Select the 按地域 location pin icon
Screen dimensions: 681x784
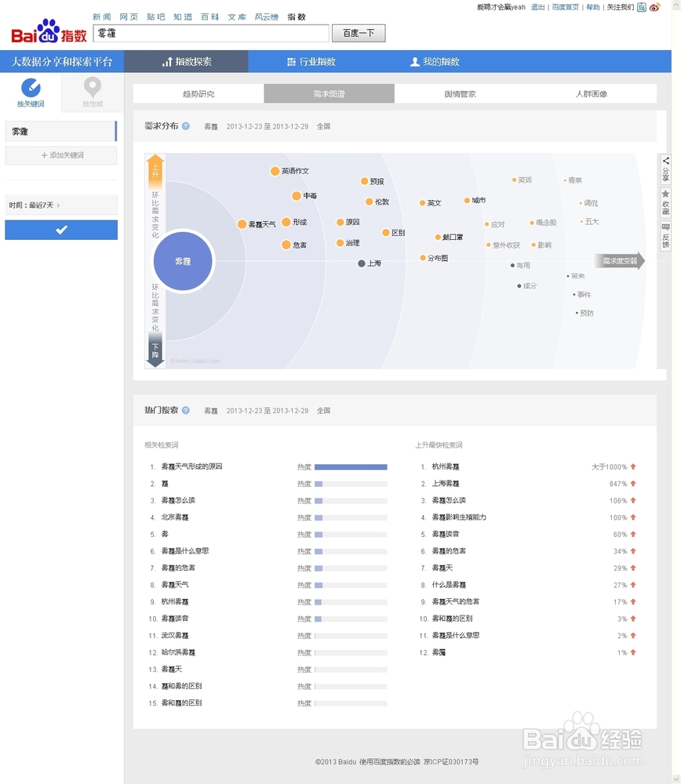93,88
